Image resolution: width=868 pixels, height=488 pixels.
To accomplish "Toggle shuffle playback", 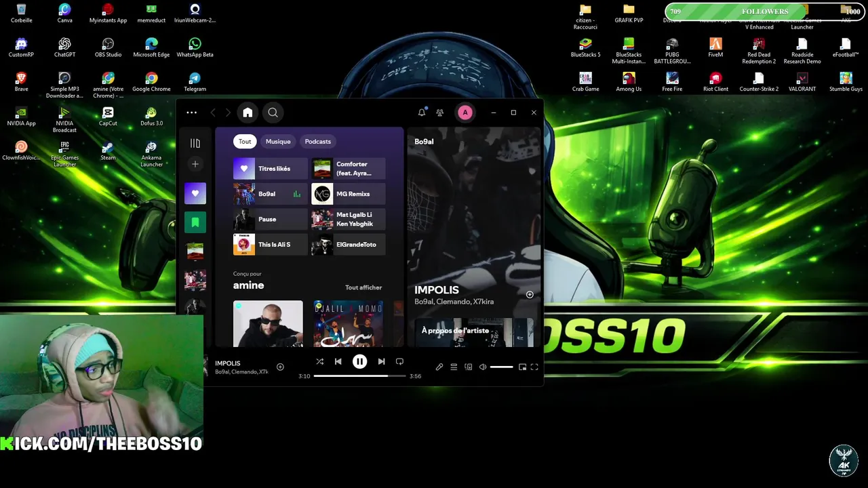I will (x=319, y=362).
